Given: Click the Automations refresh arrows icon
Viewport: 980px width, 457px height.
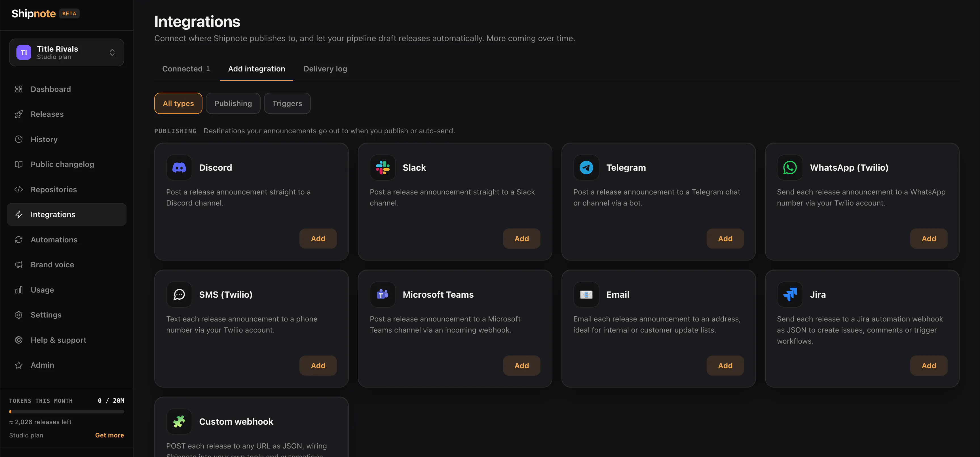Looking at the screenshot, I should pyautogui.click(x=19, y=240).
